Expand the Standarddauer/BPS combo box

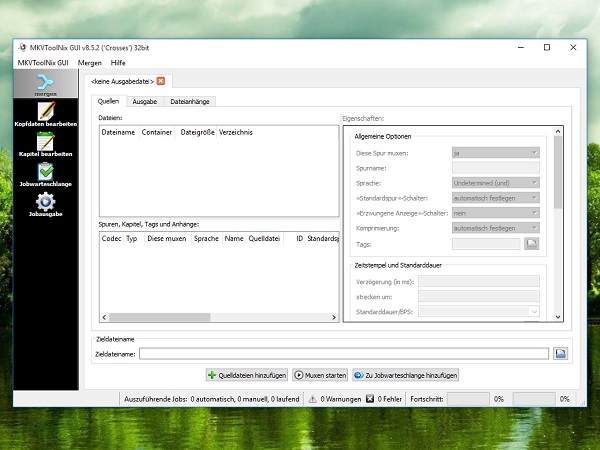point(478,313)
